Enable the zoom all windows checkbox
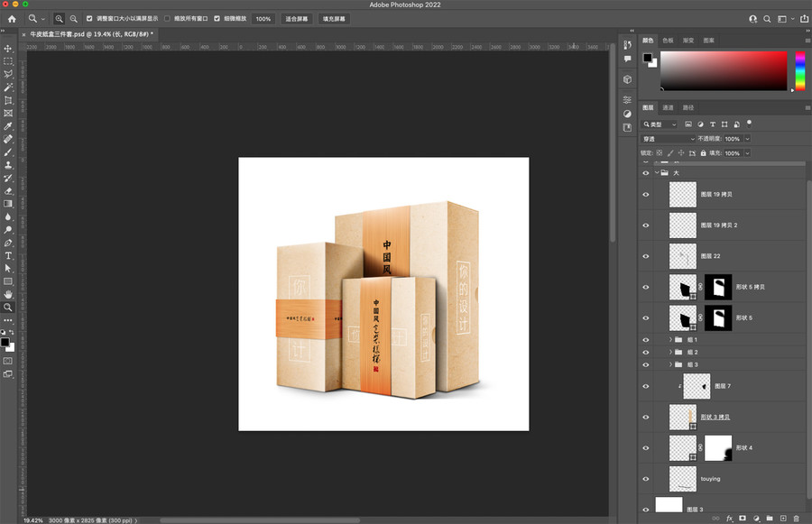Viewport: 812px width, 524px height. coord(167,19)
